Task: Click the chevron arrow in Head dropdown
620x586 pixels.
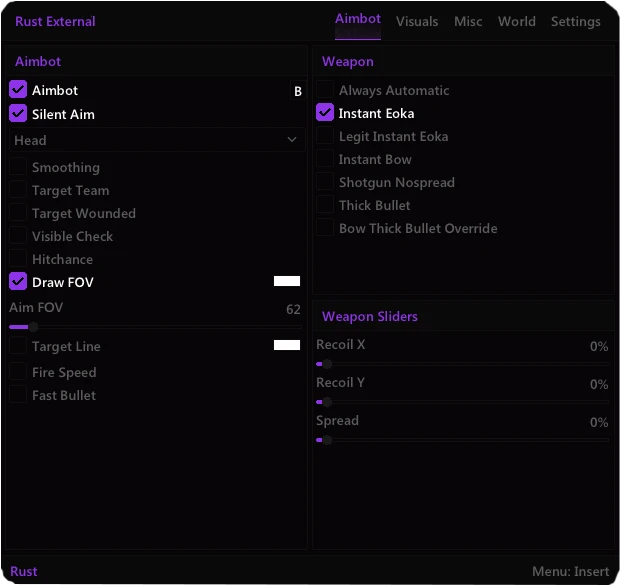Action: 292,140
